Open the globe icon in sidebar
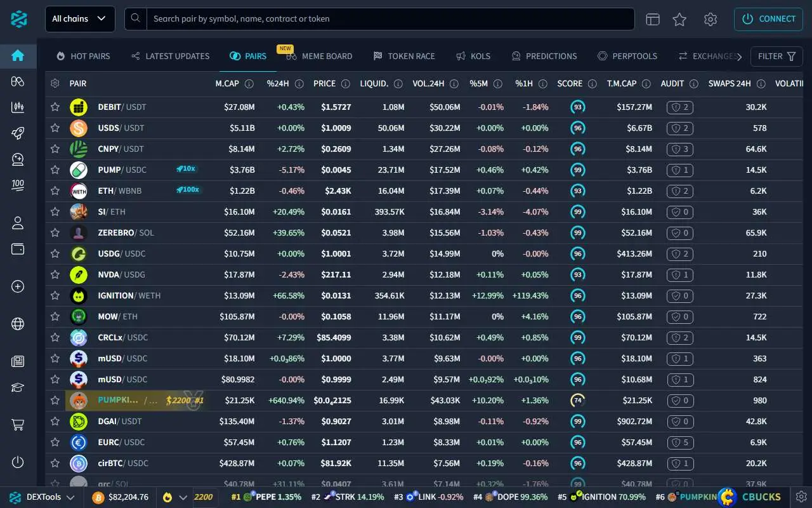 [x=18, y=324]
